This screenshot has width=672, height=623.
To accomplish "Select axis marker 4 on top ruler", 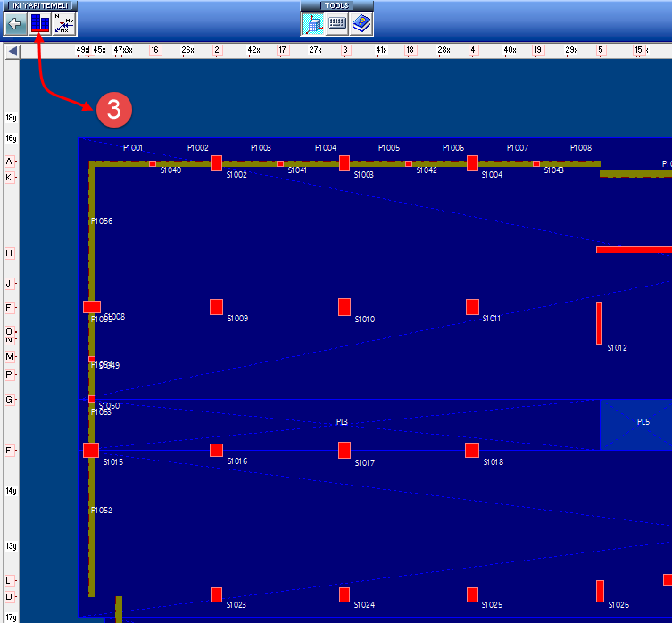I will point(473,51).
